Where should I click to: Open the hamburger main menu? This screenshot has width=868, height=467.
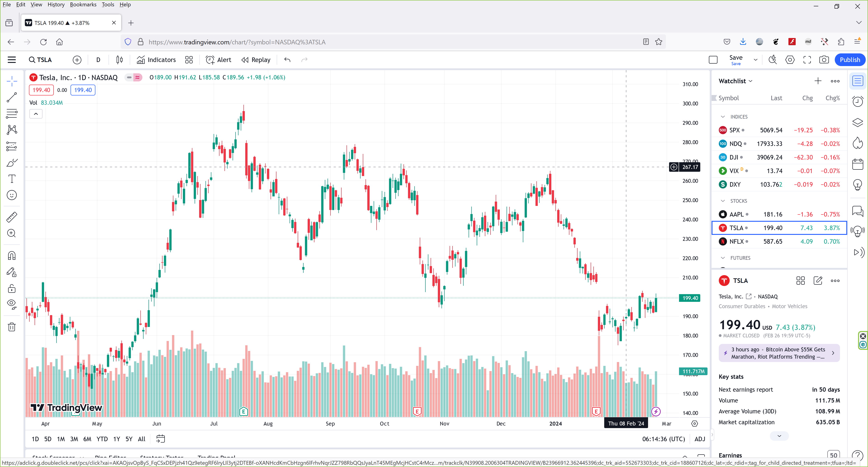[12, 60]
